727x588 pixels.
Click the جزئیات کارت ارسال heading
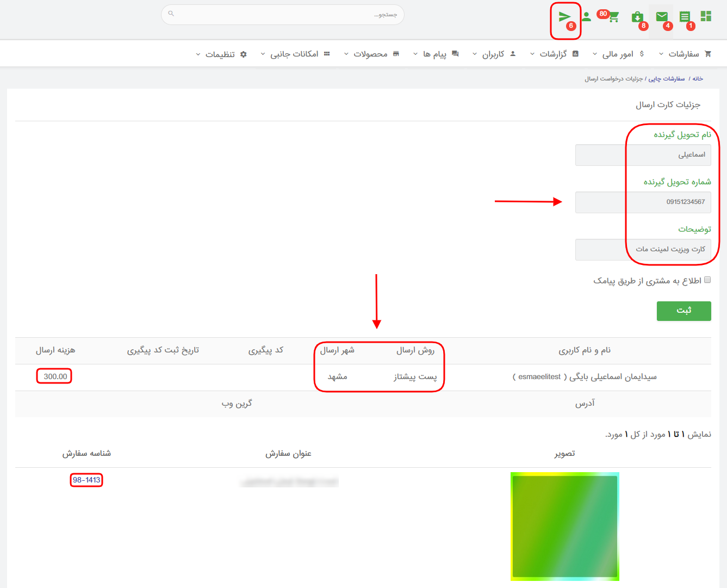coord(668,104)
